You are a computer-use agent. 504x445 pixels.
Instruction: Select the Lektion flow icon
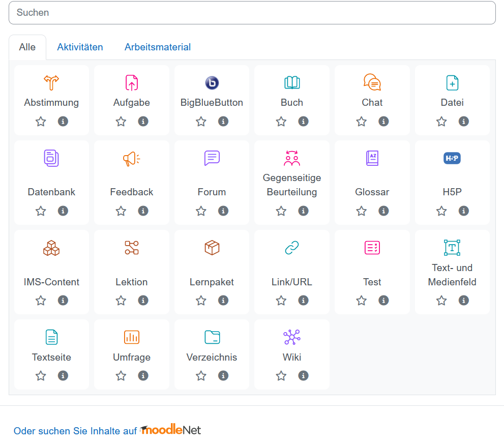tap(131, 248)
